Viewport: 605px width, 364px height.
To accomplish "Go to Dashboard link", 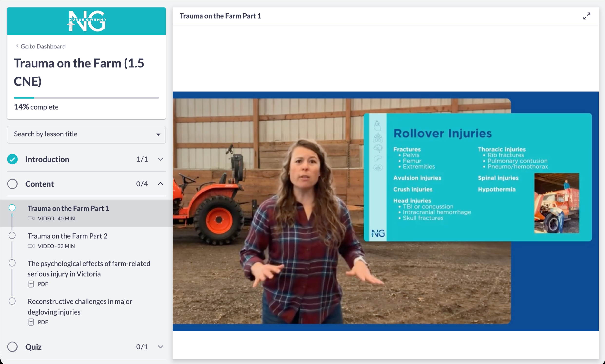I will point(43,46).
